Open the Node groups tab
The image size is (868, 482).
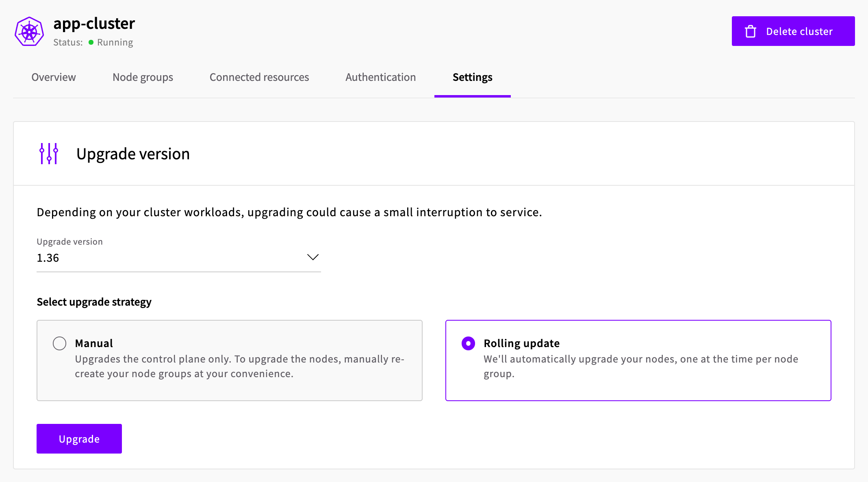pyautogui.click(x=143, y=77)
